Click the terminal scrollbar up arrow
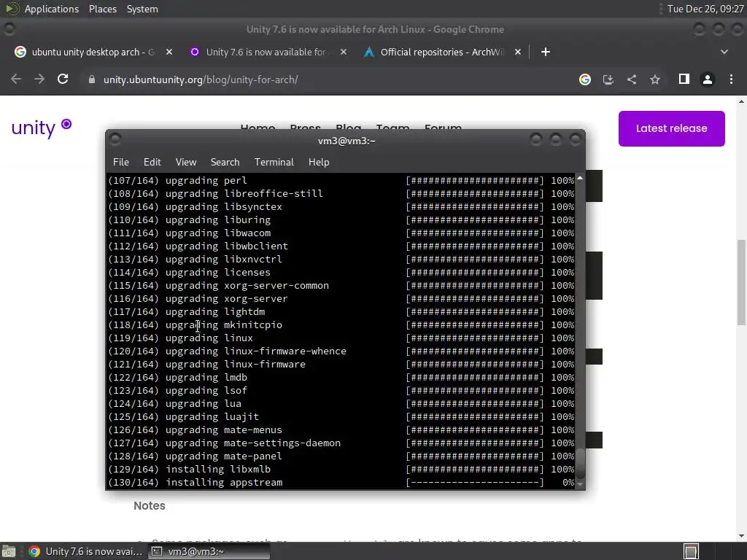 click(580, 178)
